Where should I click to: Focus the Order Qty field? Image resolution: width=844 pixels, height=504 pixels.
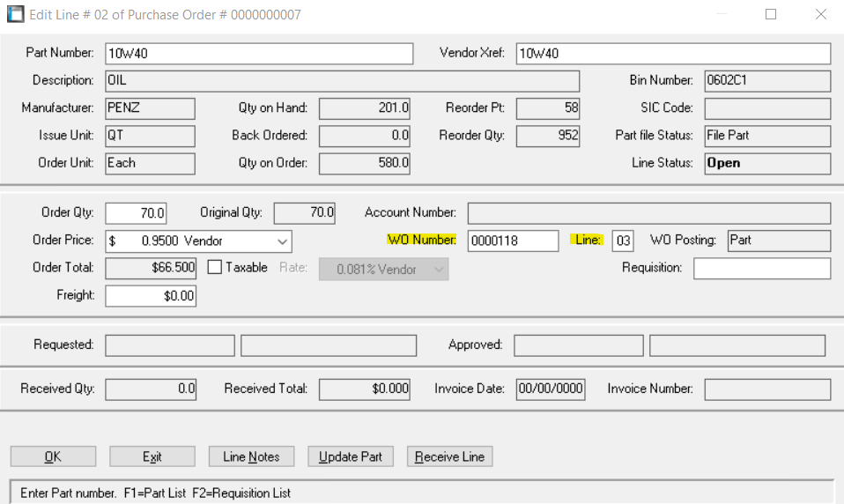(136, 213)
